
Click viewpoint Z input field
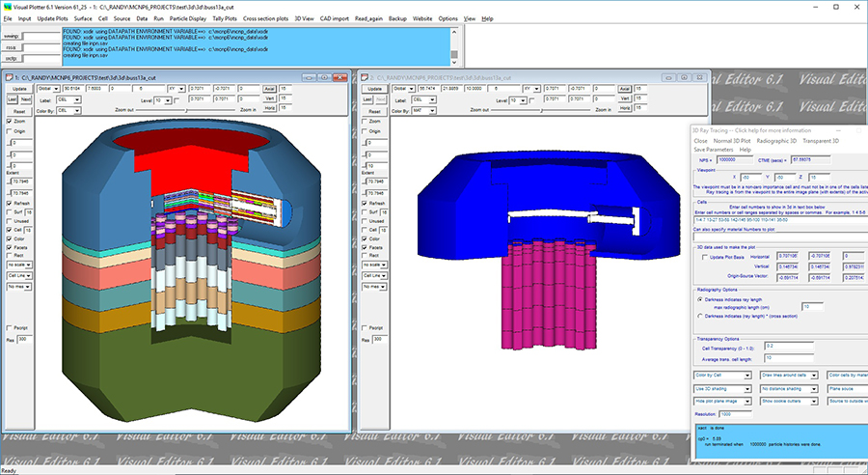[819, 178]
